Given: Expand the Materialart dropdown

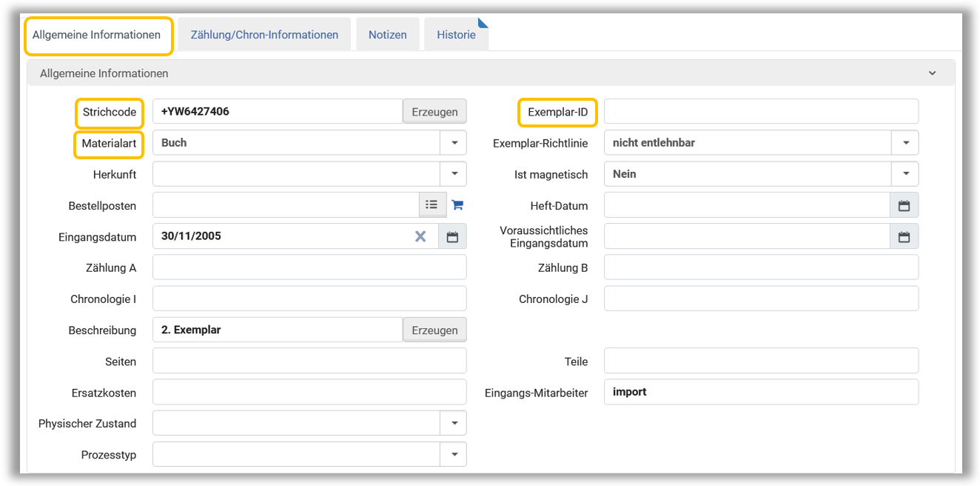Looking at the screenshot, I should click(x=453, y=143).
